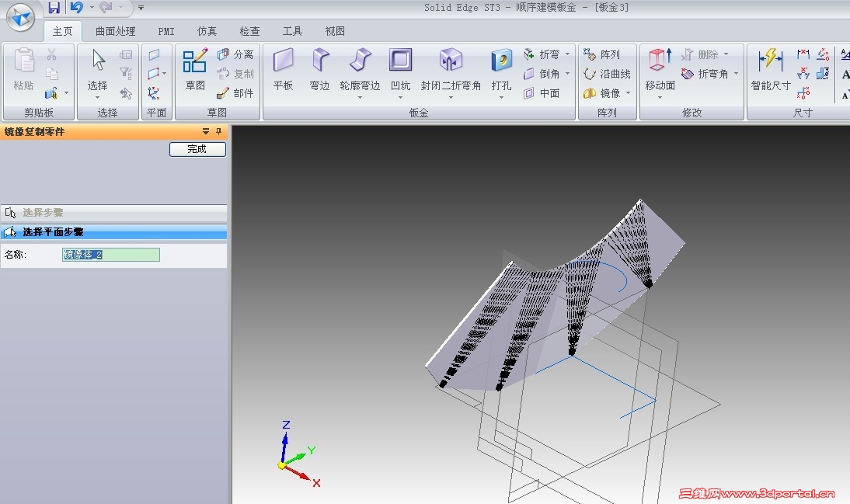Screen dimensions: 850x504
Task: Click the coordinate system plane icon
Action: click(154, 93)
